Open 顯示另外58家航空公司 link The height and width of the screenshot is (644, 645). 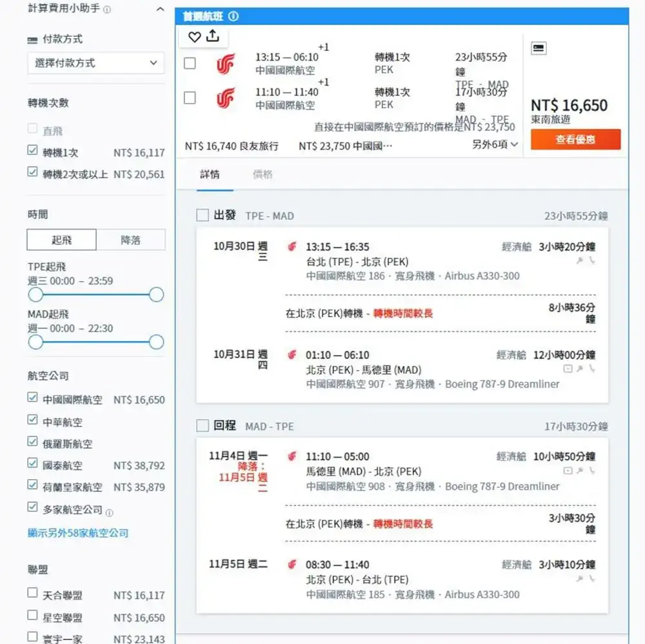[78, 533]
